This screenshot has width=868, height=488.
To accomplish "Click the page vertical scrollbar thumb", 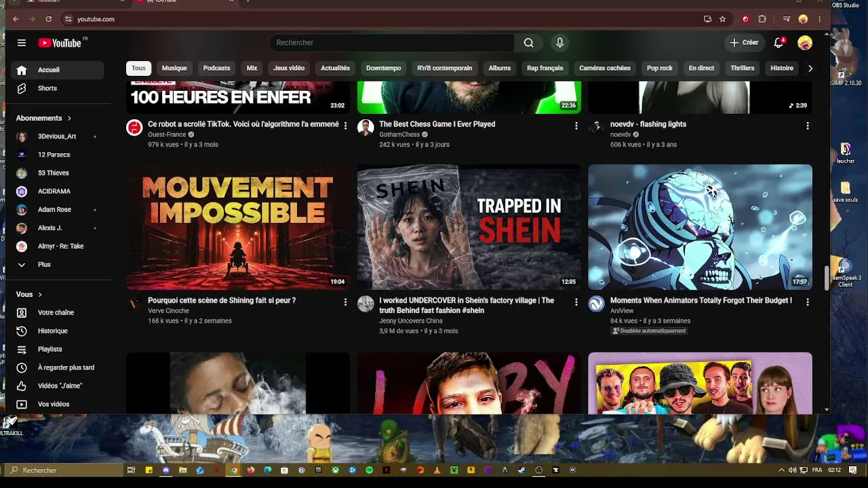I will pos(826,279).
